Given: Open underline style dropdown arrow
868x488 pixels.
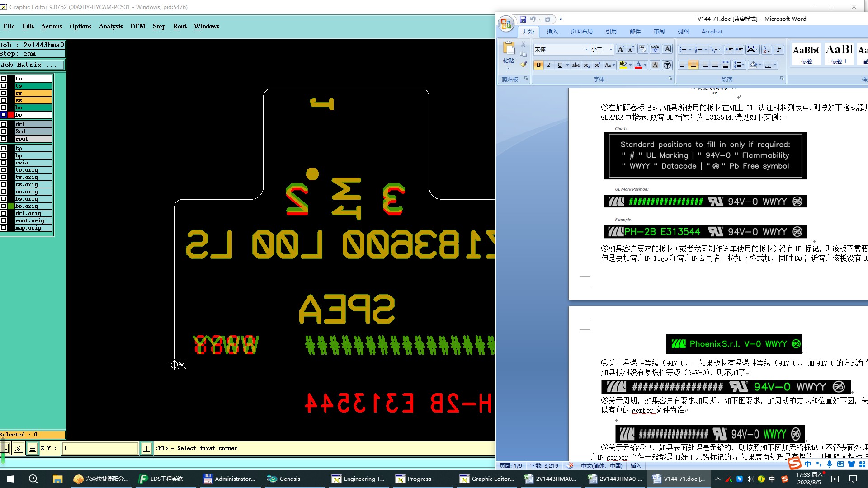Looking at the screenshot, I should tap(567, 65).
